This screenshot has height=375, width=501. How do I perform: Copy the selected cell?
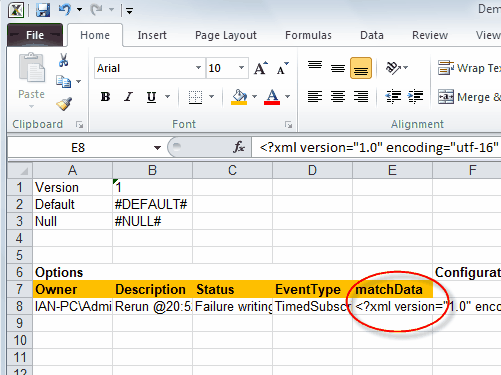(x=63, y=81)
